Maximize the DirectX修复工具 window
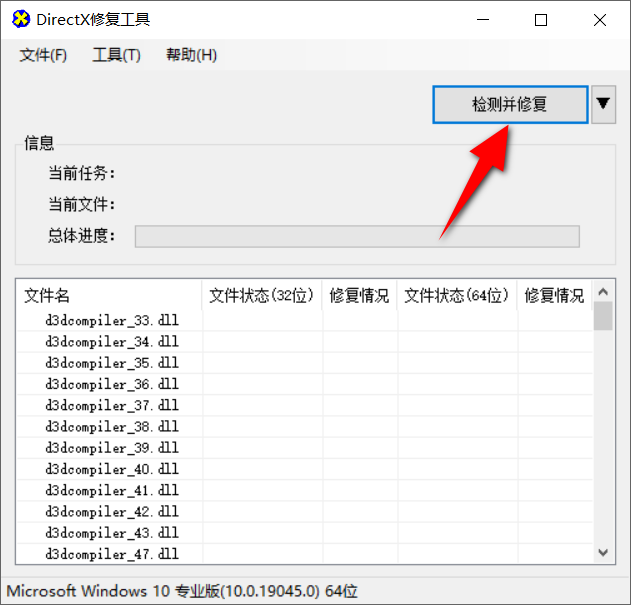The image size is (631, 605). click(x=541, y=20)
